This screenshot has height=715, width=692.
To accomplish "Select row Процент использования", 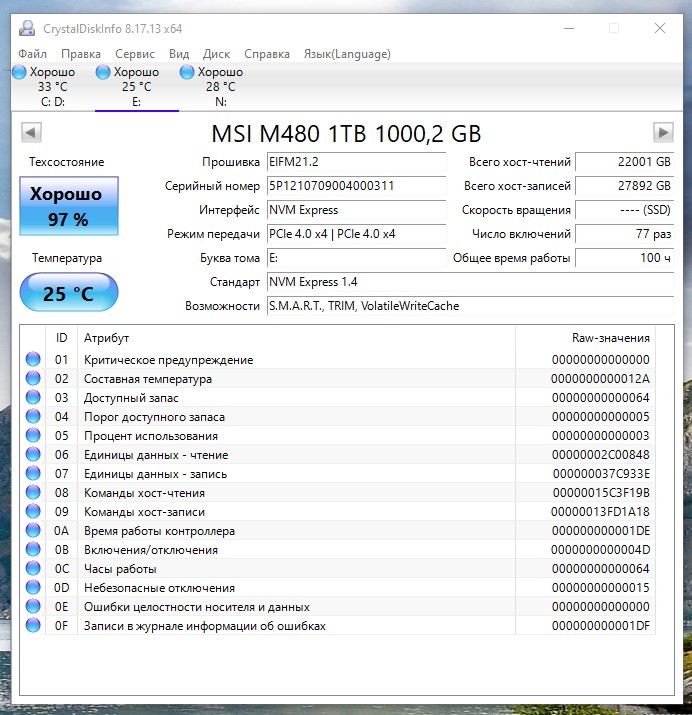I will pyautogui.click(x=340, y=435).
